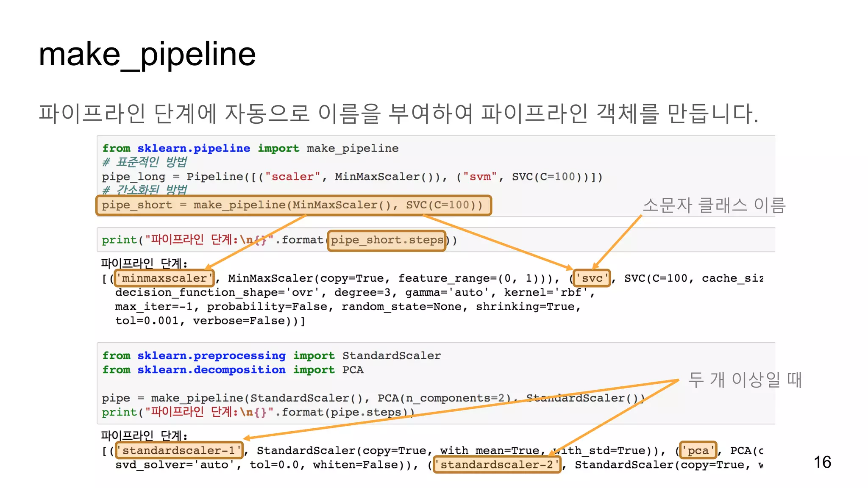
Task: Click the tol=0.001, verbose=False output line
Action: pos(210,321)
